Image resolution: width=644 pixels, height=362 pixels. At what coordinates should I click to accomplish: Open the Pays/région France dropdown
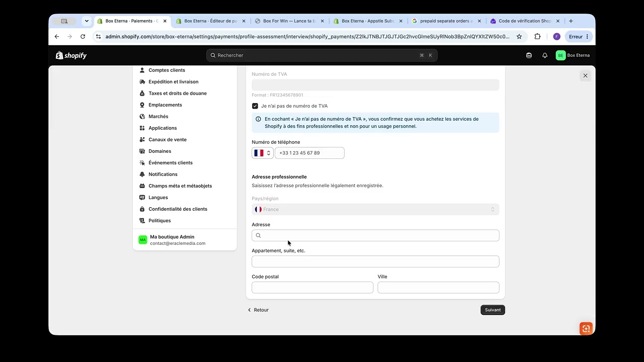click(x=375, y=209)
